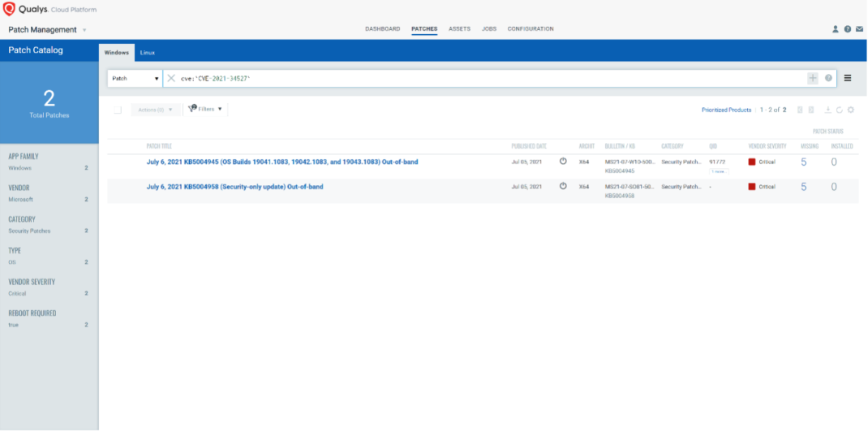Switch to the Linux patch tab
The width and height of the screenshot is (868, 432).
point(148,53)
